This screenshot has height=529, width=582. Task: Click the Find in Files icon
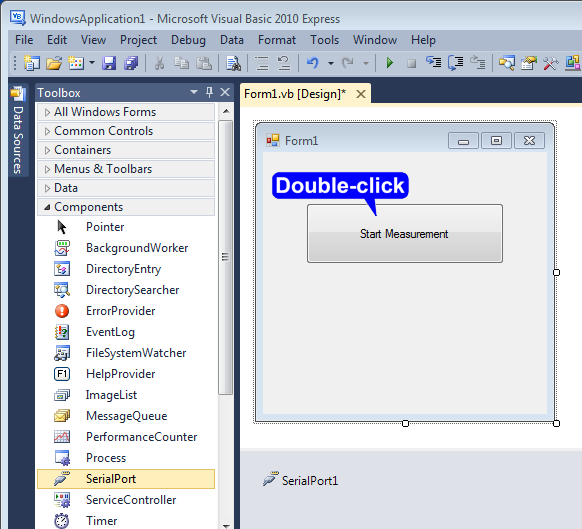pos(233,63)
